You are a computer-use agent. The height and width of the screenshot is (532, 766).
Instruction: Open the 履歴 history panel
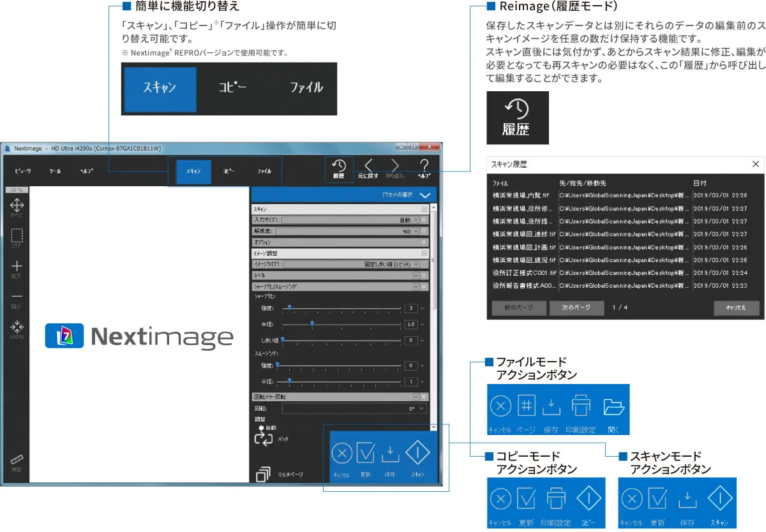[339, 168]
